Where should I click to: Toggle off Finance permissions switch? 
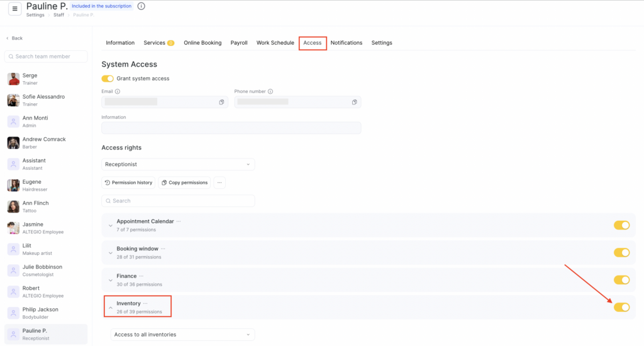[x=621, y=280]
